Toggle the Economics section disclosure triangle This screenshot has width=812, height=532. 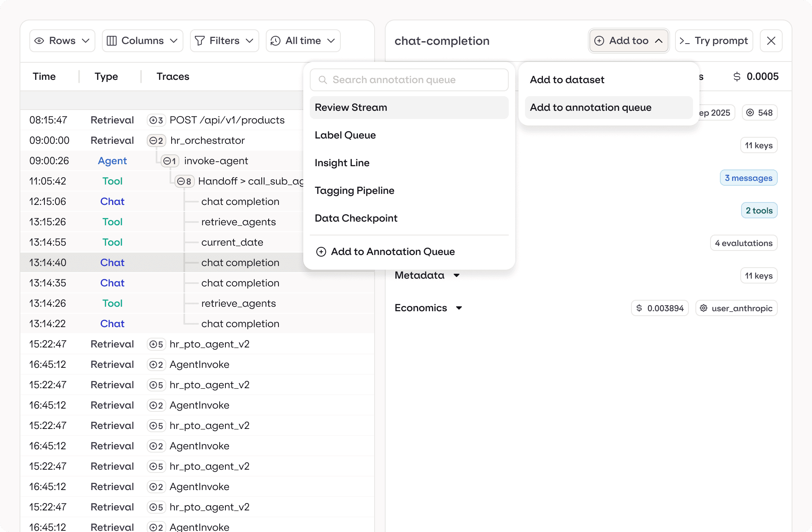459,308
